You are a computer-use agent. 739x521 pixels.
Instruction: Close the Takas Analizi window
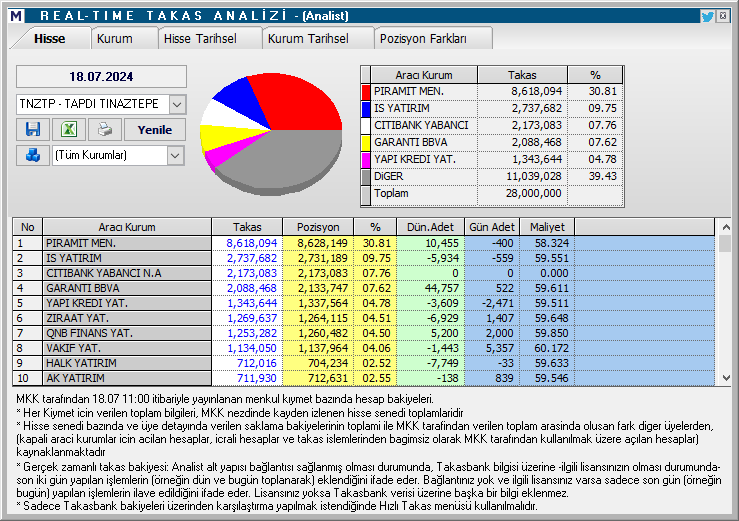point(723,16)
